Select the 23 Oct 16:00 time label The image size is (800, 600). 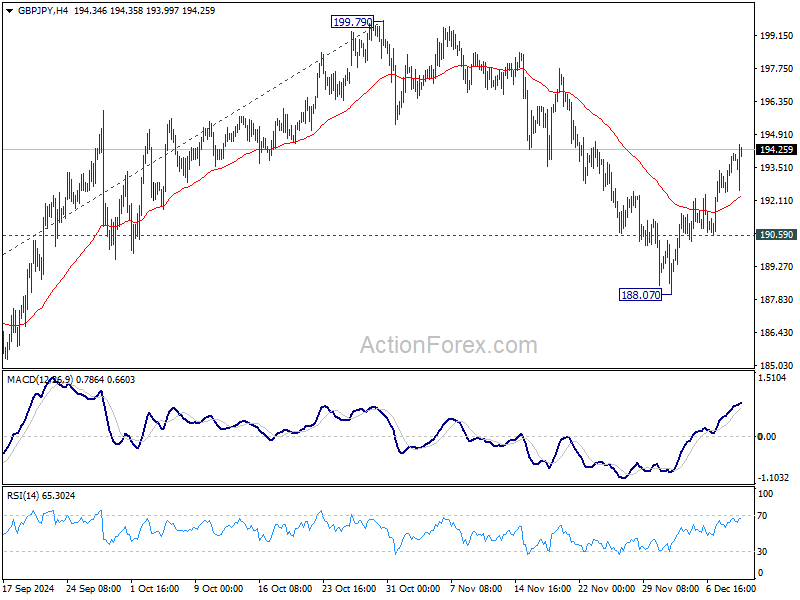[349, 589]
